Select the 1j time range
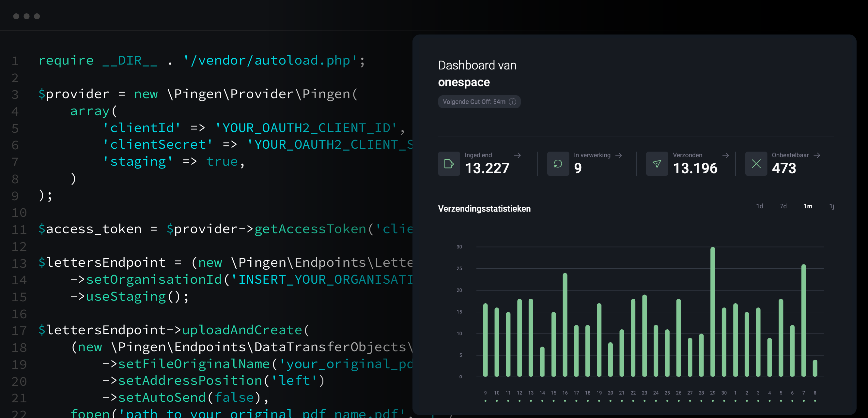The height and width of the screenshot is (418, 868). [x=831, y=206]
